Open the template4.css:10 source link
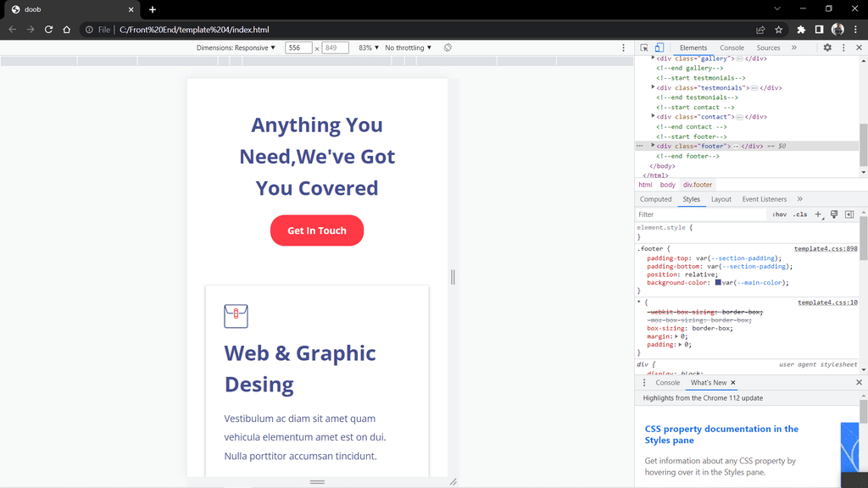The image size is (868, 488). [827, 302]
